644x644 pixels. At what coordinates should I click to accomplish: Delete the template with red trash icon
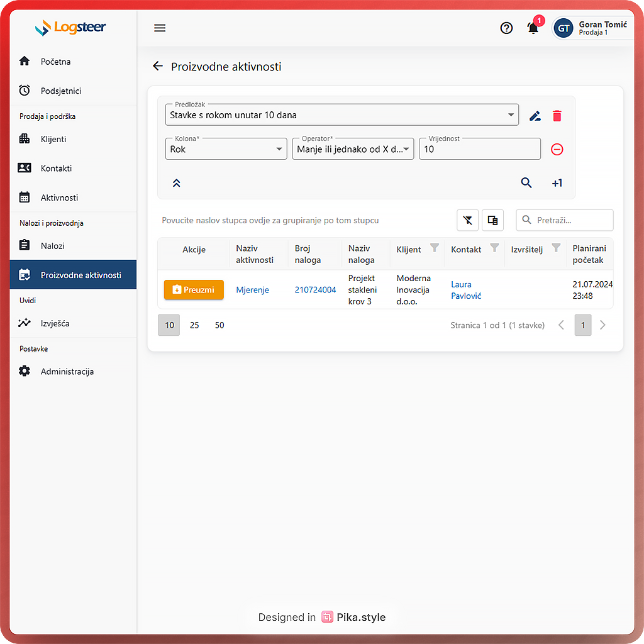click(x=557, y=116)
